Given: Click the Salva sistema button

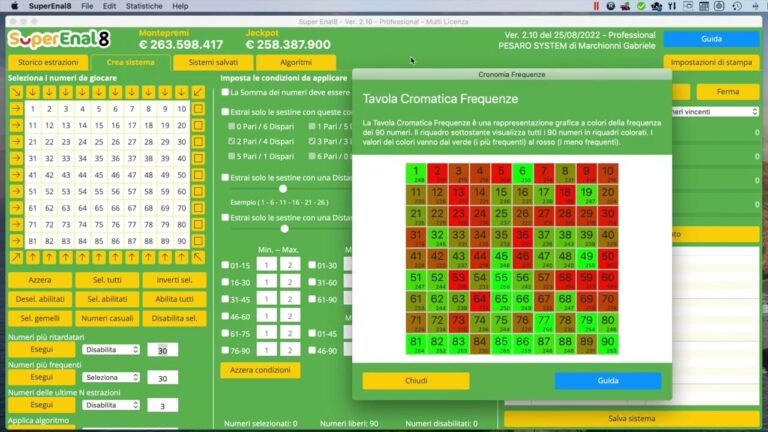Looking at the screenshot, I should 632,419.
